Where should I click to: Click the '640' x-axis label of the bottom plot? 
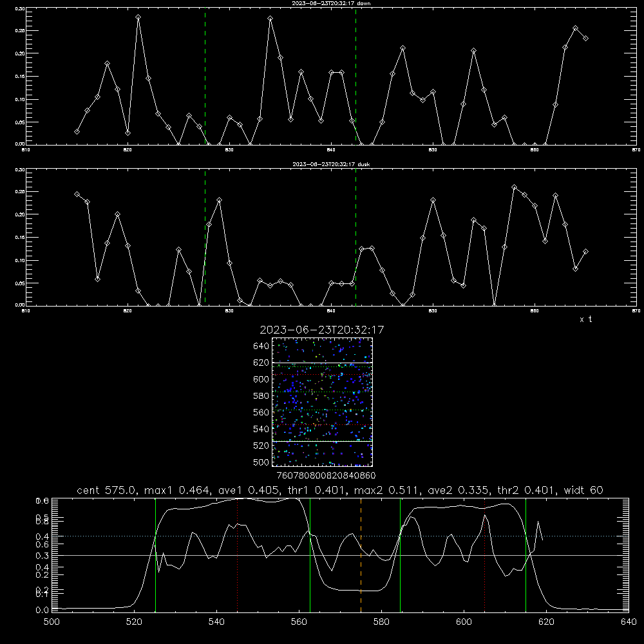(x=629, y=622)
